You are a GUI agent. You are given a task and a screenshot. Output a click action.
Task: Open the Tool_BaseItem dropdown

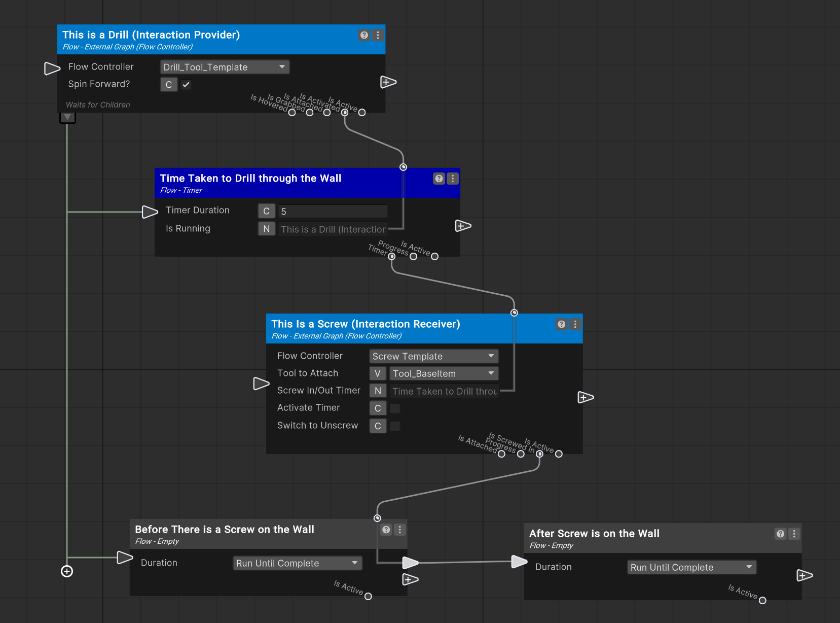click(x=443, y=373)
